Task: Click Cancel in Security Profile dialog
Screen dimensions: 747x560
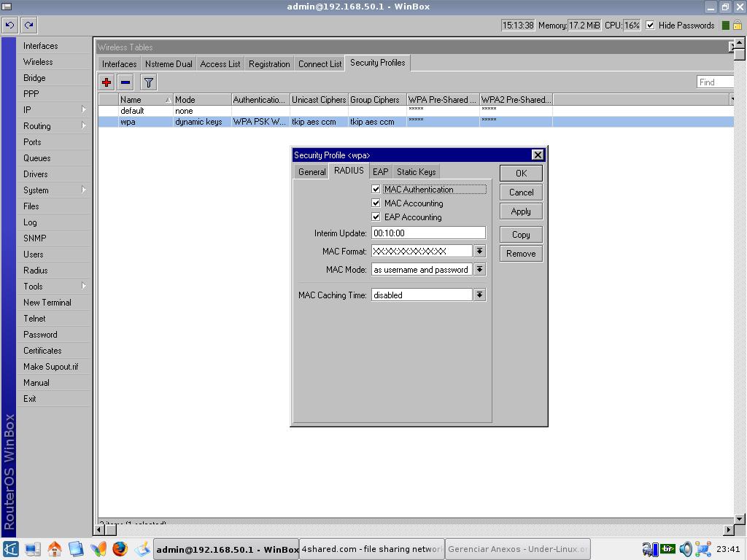Action: pyautogui.click(x=521, y=192)
